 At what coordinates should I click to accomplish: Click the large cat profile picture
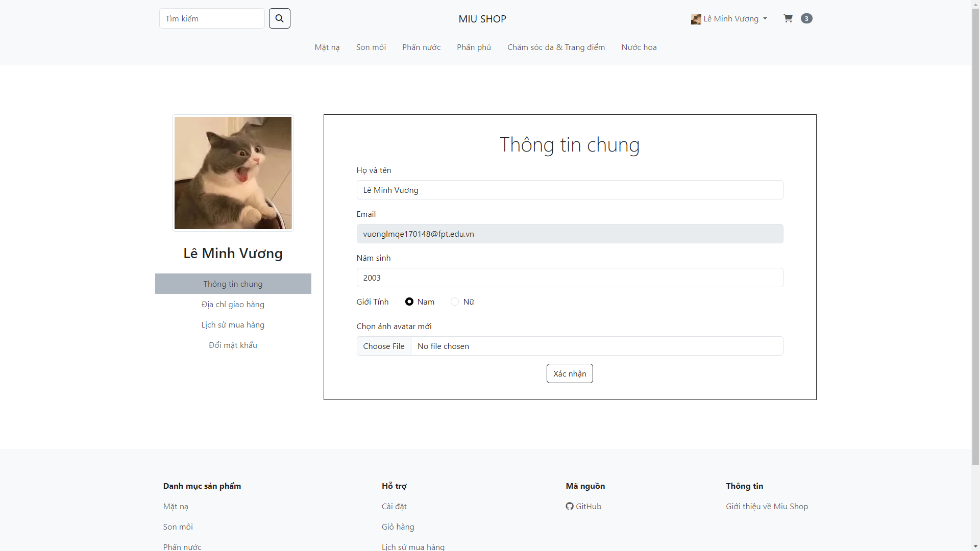(x=233, y=173)
